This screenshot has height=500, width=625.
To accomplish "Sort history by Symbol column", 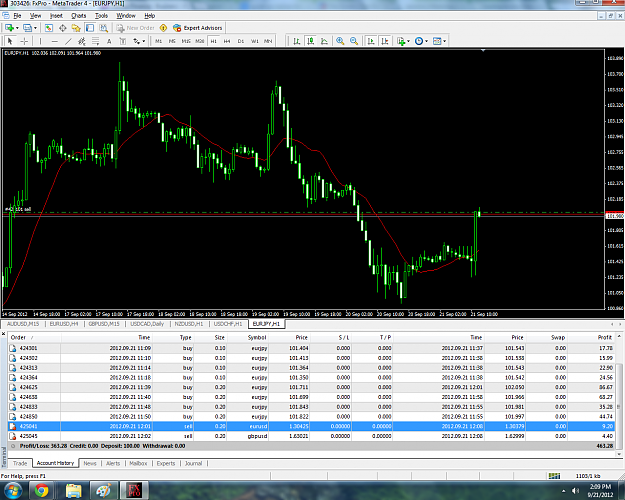I will (x=248, y=337).
